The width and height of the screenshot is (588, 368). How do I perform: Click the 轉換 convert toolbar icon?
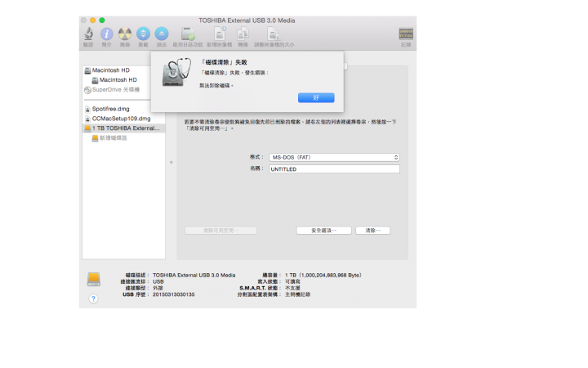tap(243, 34)
